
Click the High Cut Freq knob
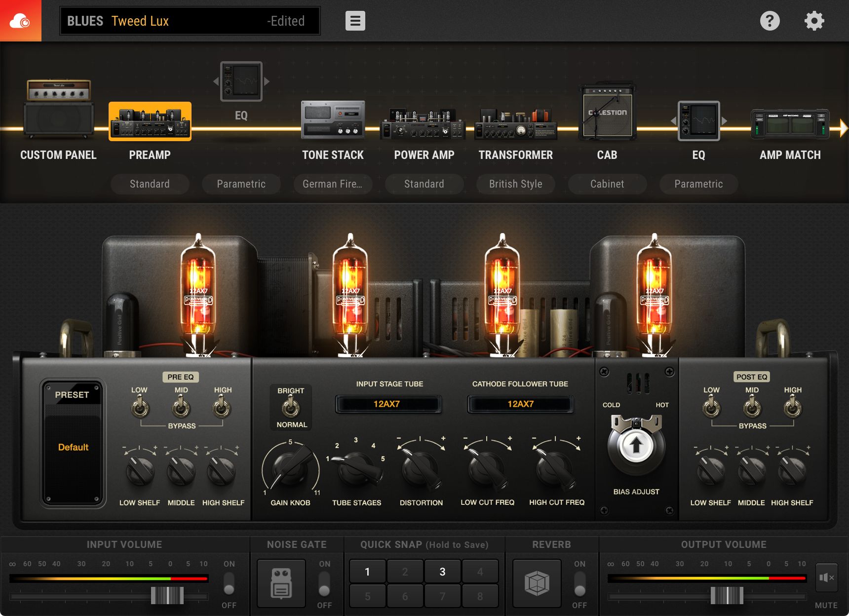coord(555,468)
